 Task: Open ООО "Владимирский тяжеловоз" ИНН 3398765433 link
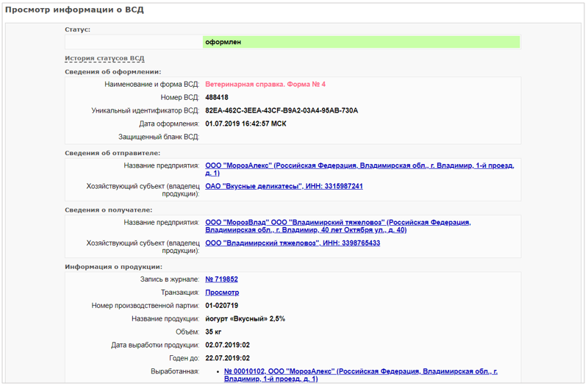293,243
